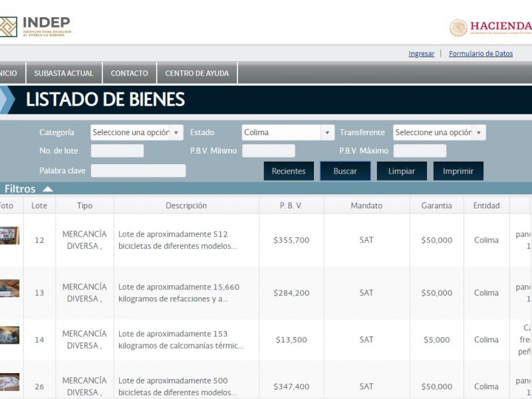
Task: Open photo thumbnail for lot 26
Action: point(9,382)
